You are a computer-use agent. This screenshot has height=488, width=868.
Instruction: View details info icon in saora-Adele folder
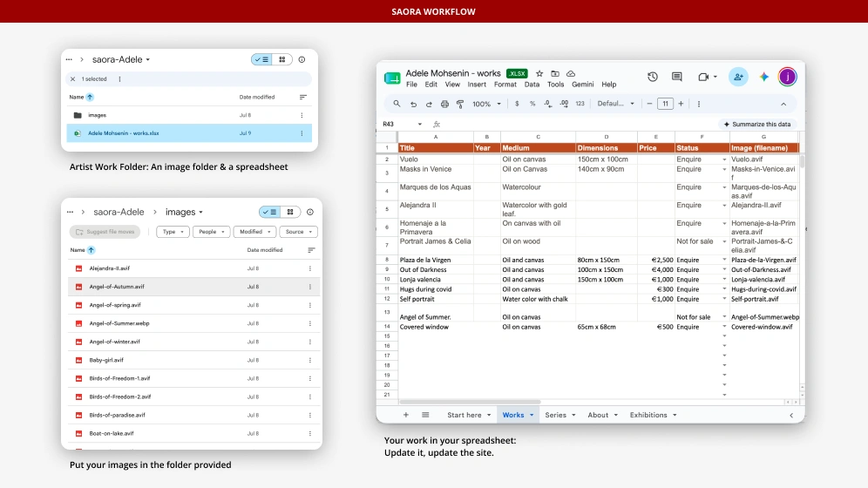tap(302, 59)
